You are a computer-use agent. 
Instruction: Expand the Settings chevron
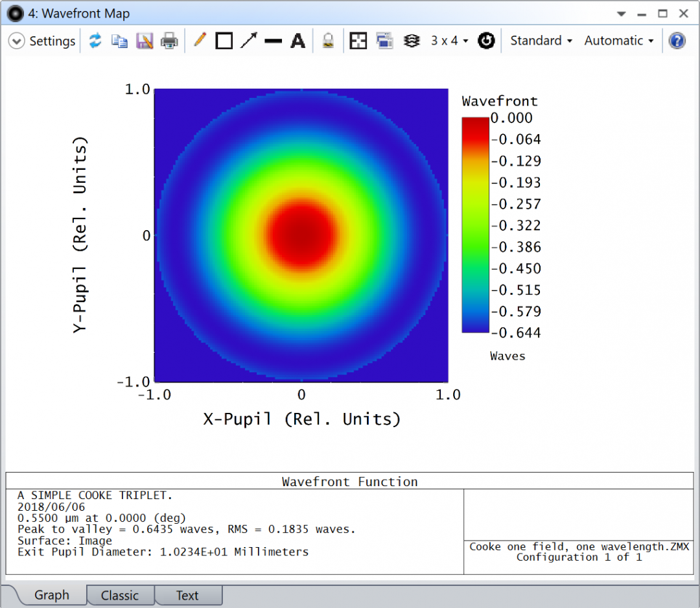click(16, 41)
